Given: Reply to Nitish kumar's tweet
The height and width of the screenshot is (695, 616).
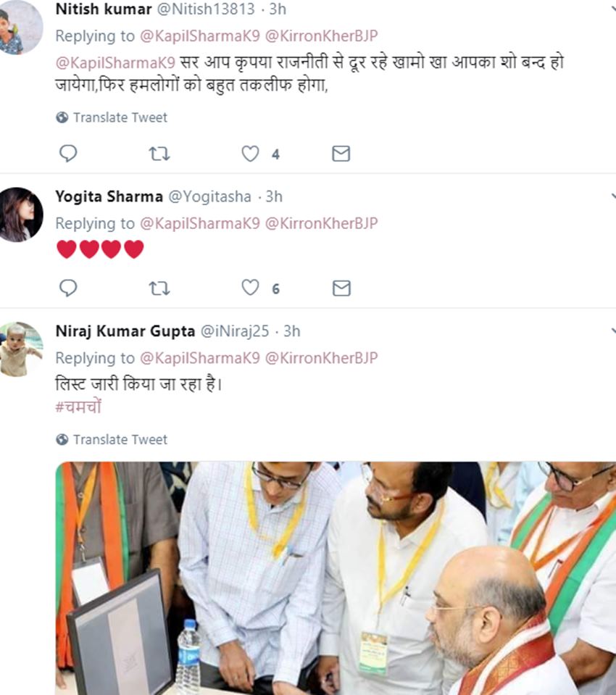Looking at the screenshot, I should [68, 154].
